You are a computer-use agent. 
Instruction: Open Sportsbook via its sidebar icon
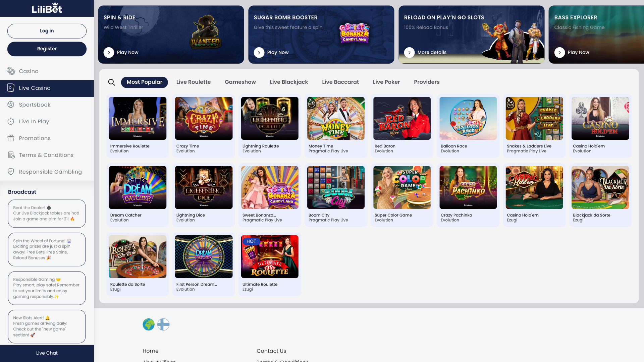pyautogui.click(x=11, y=105)
